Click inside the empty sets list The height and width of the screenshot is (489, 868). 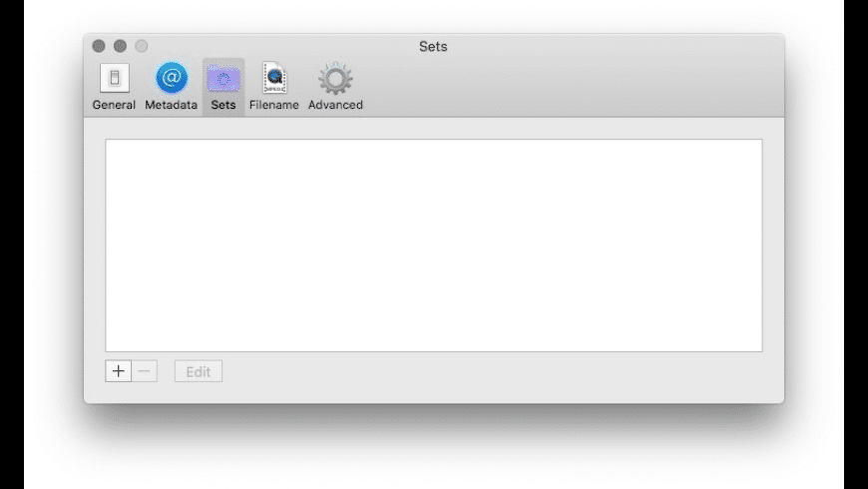(x=434, y=245)
